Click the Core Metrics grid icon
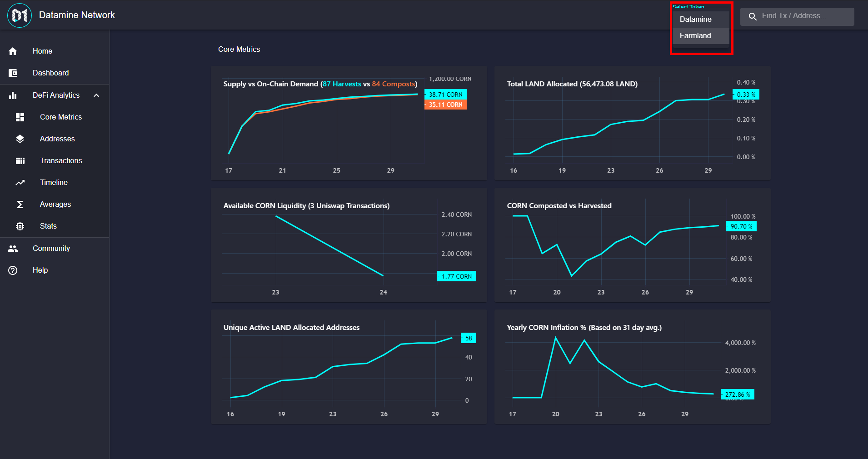Screen dimensions: 868x459 coord(20,117)
